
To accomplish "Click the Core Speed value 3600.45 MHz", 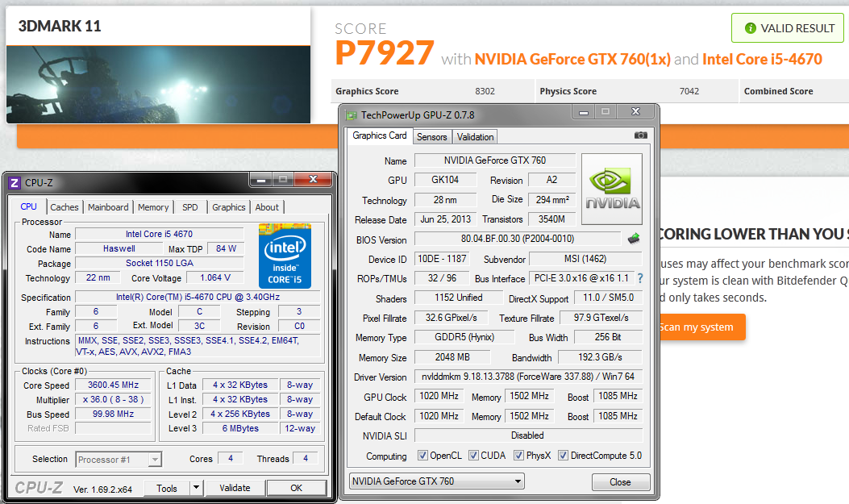I will coord(113,385).
